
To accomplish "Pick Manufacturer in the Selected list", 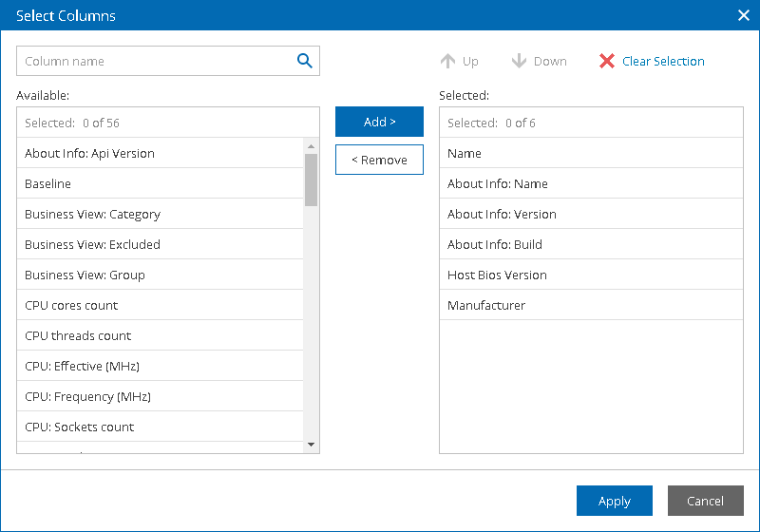I will pos(486,305).
